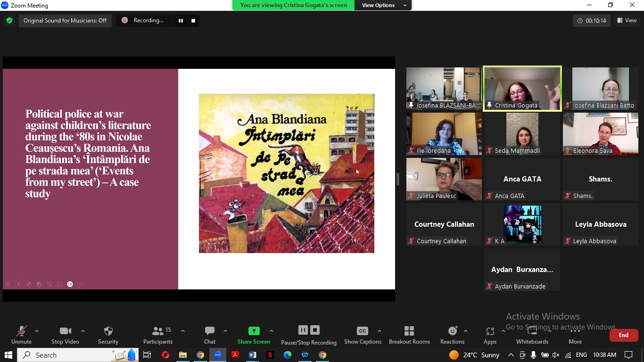
Task: Open the Windows Start menu
Action: [8, 355]
